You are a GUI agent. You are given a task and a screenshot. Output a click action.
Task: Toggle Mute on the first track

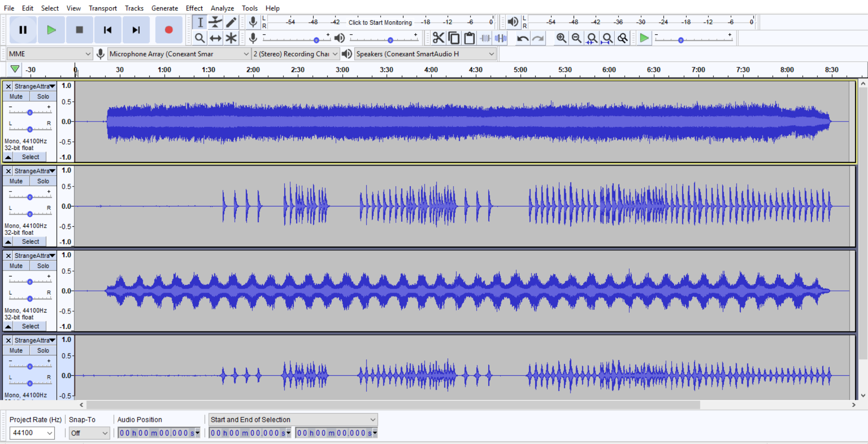click(16, 96)
